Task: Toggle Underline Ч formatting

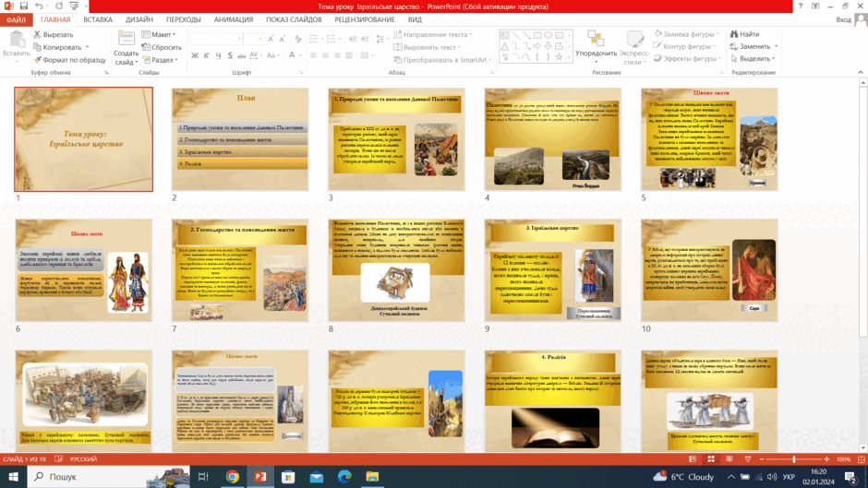Action: click(x=218, y=55)
